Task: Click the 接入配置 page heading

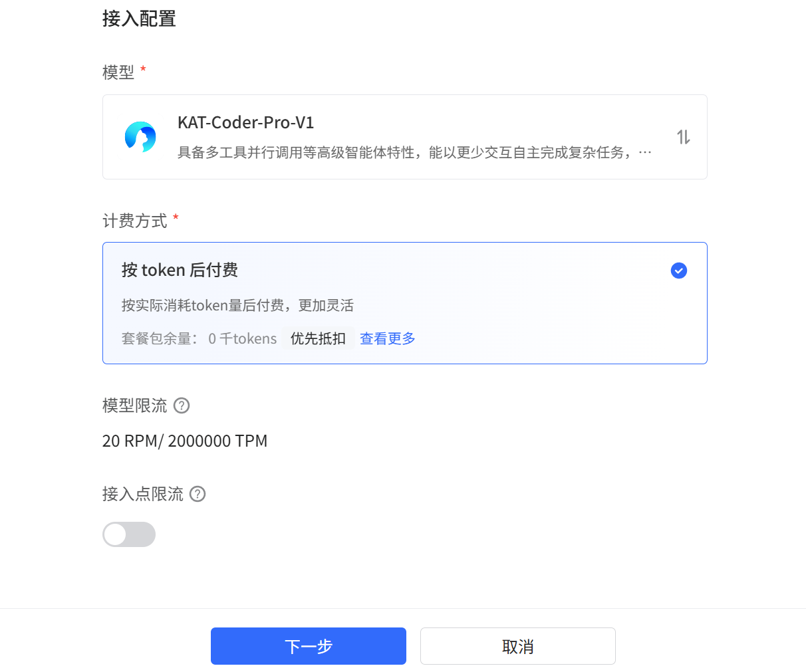Action: 139,19
